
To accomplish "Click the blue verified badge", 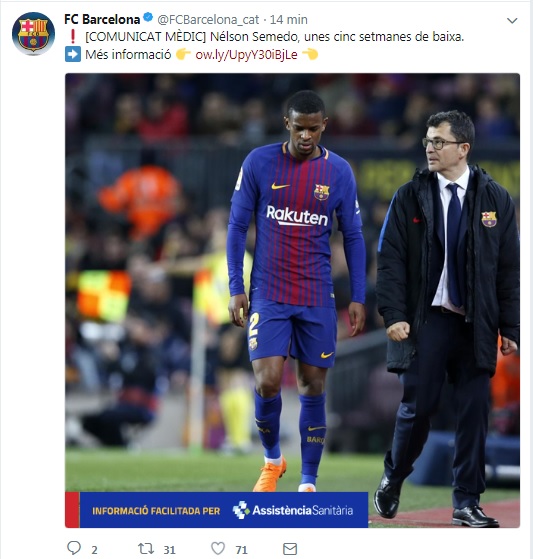I will [148, 17].
